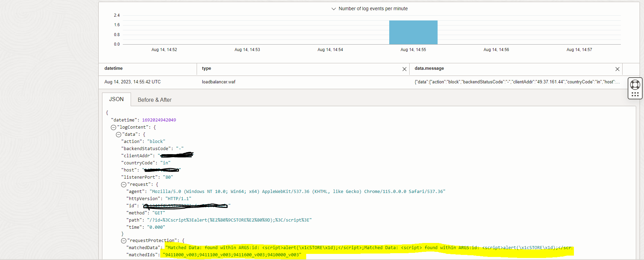Switch to the JSON tab
This screenshot has width=644, height=260.
point(116,99)
